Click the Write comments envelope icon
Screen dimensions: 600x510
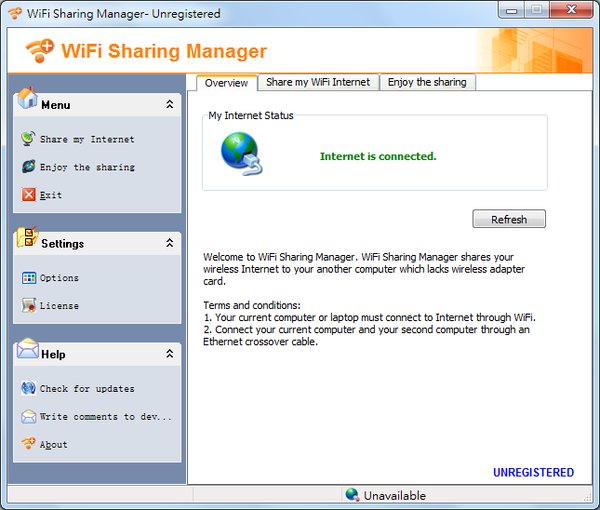pos(28,416)
